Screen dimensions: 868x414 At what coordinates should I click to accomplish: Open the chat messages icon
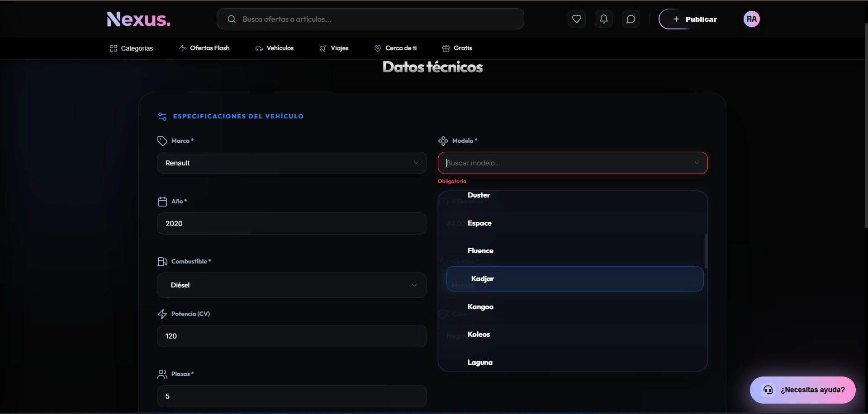(x=631, y=19)
